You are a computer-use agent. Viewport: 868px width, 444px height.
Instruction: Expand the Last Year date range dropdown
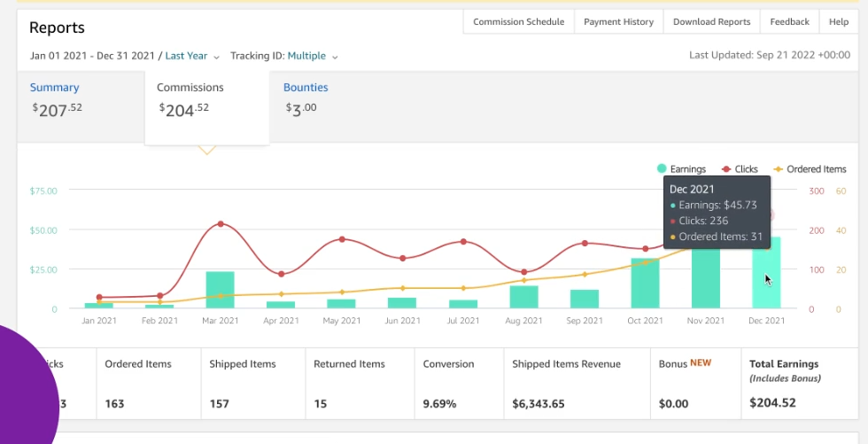pyautogui.click(x=192, y=56)
